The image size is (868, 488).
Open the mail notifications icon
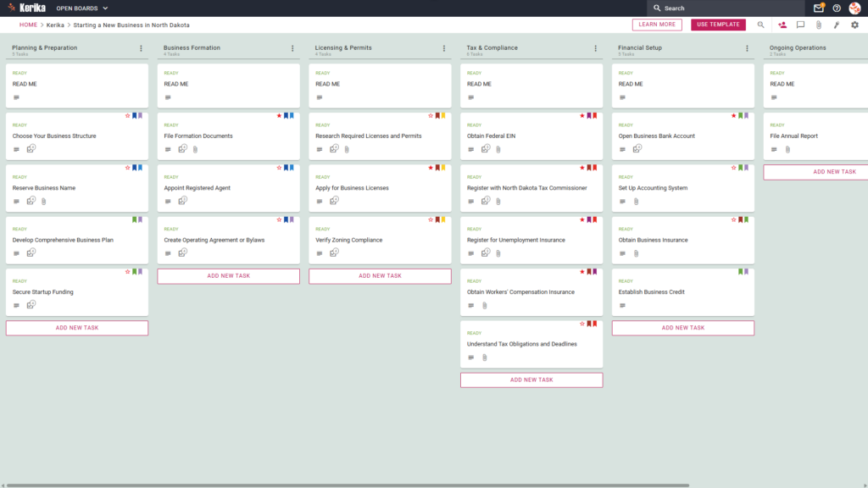[818, 8]
